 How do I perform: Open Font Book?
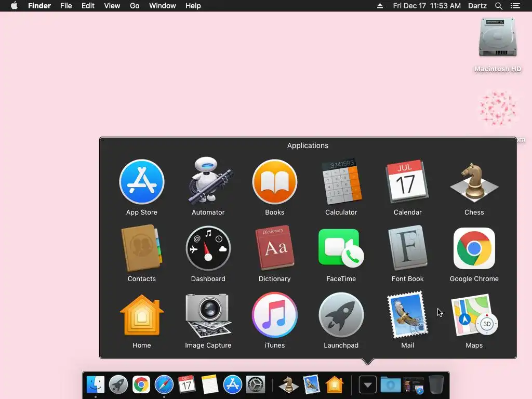coord(408,248)
